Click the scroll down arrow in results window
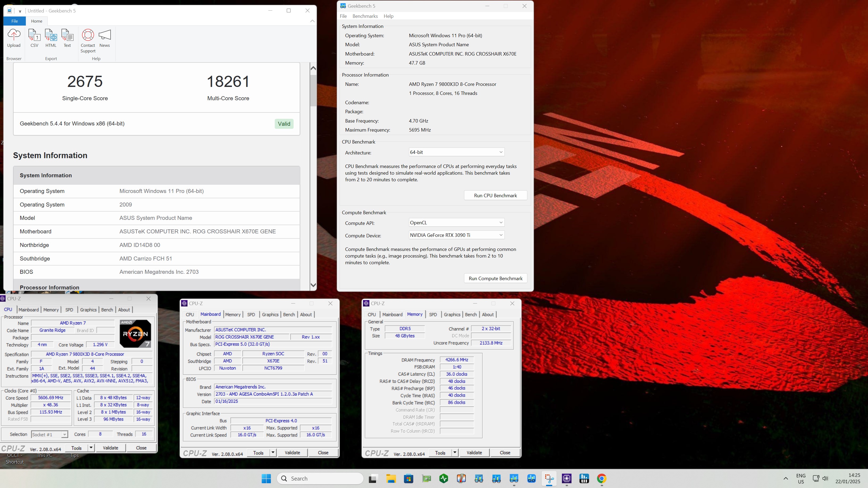This screenshot has height=488, width=868. click(x=313, y=285)
